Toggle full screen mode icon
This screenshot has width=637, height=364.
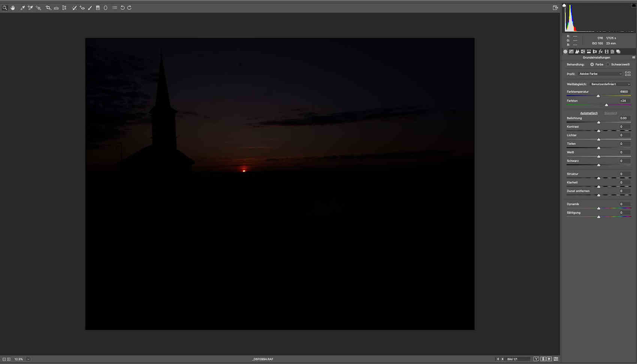(x=555, y=8)
